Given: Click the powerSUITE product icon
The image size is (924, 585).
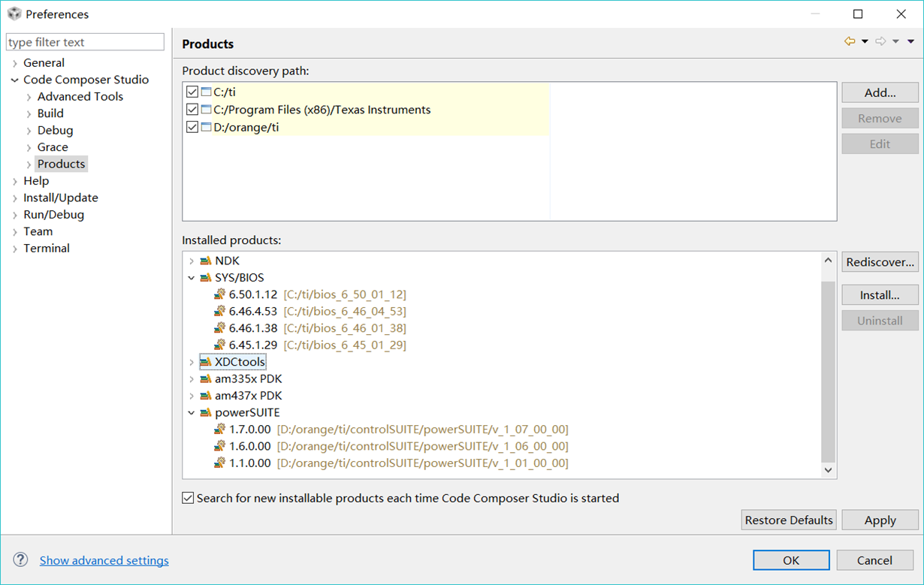Looking at the screenshot, I should tap(206, 413).
